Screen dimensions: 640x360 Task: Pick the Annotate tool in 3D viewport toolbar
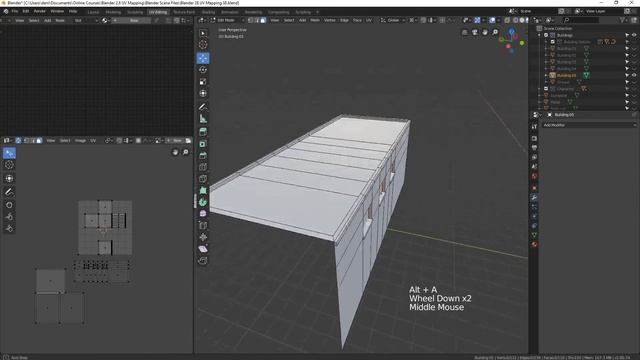[x=203, y=107]
